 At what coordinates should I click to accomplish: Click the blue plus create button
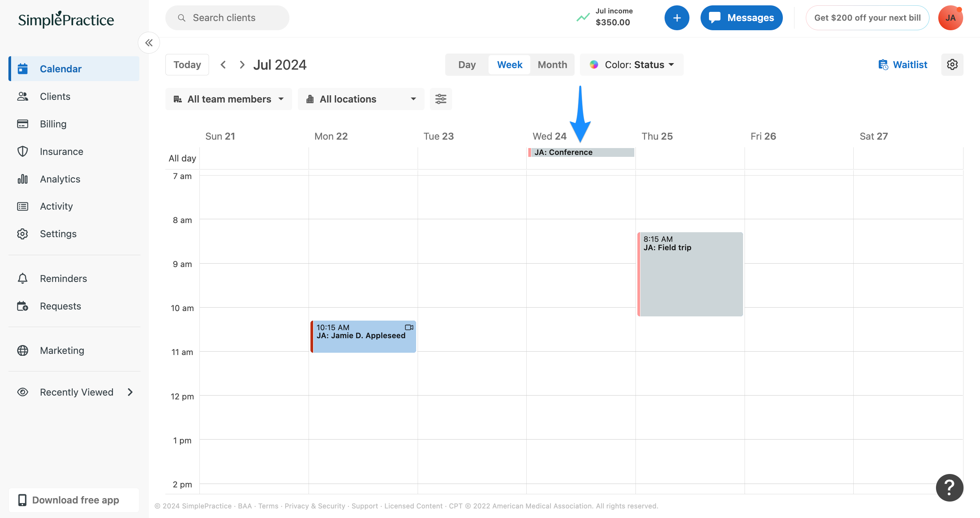677,18
